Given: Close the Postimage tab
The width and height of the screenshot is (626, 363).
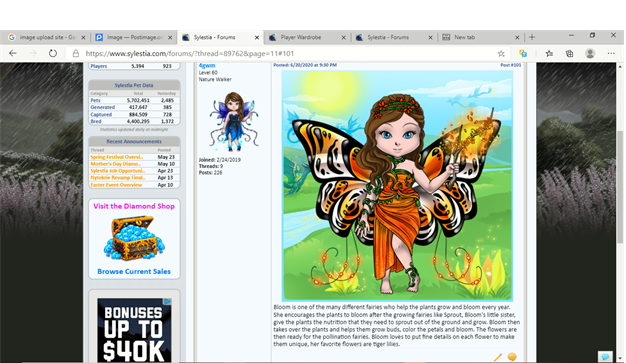Looking at the screenshot, I should pos(170,38).
